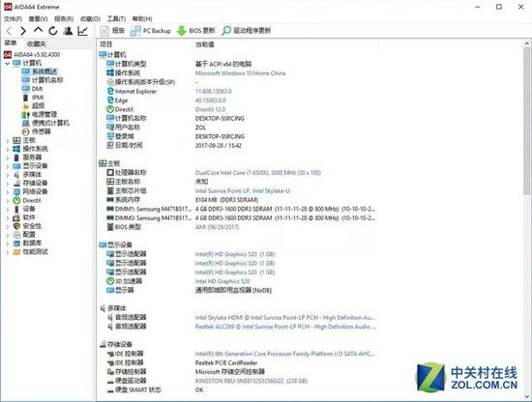Go forward with the right arrow toolbar icon
Viewport: 532px width, 402px height.
pos(23,31)
